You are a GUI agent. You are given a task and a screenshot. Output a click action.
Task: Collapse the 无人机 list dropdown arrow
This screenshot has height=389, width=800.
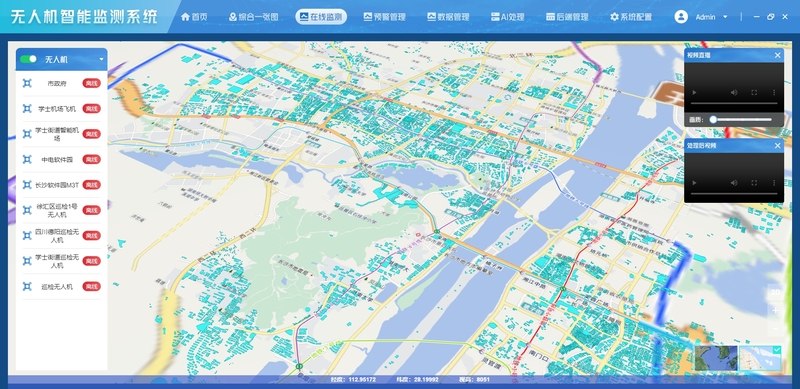pos(101,59)
